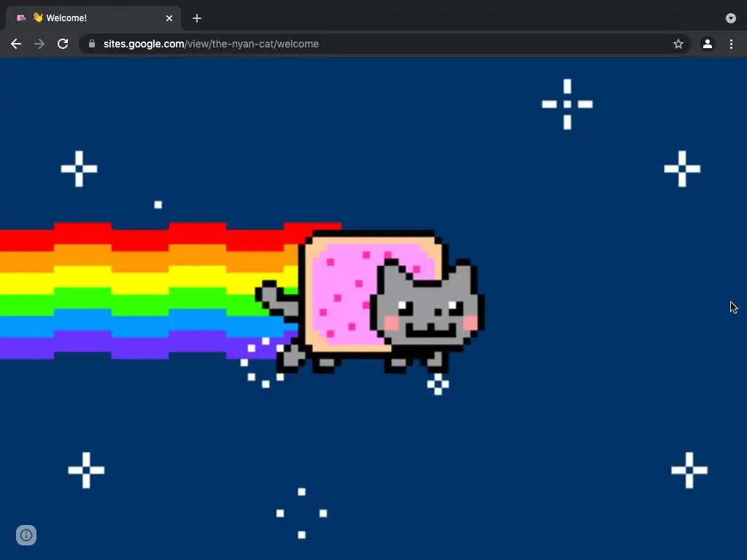
Task: Open a new tab
Action: (197, 18)
